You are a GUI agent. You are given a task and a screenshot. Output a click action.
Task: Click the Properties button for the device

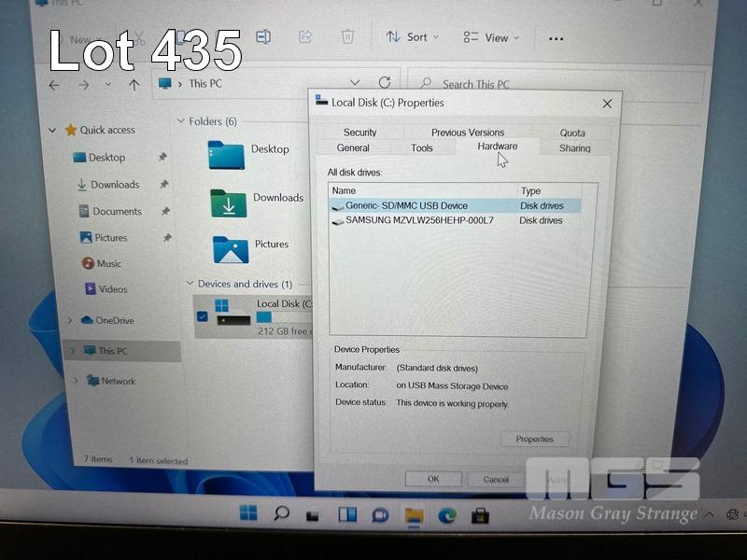(x=534, y=439)
